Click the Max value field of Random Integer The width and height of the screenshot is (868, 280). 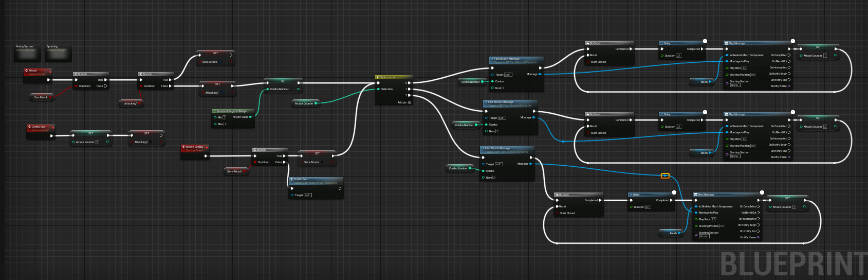point(225,124)
